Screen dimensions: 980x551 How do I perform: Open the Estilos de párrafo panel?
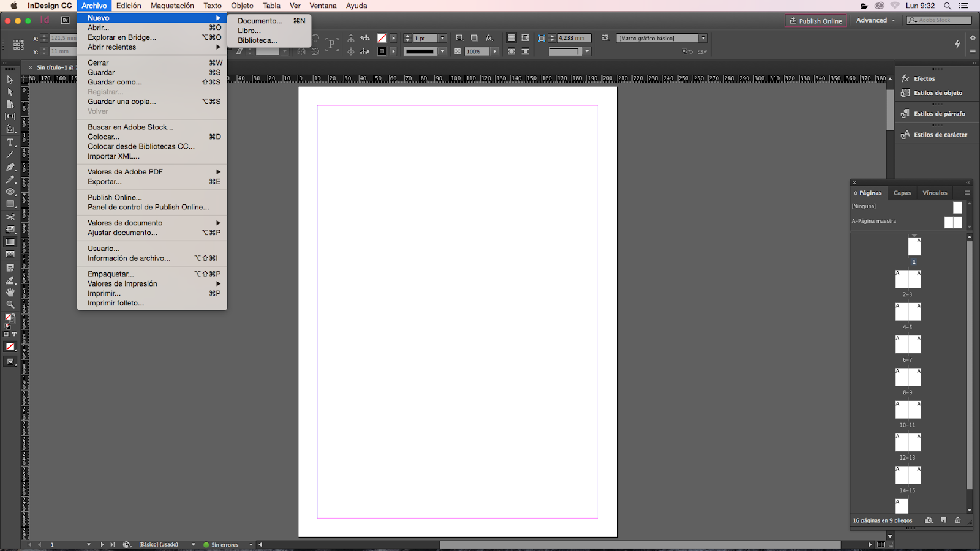click(x=936, y=113)
